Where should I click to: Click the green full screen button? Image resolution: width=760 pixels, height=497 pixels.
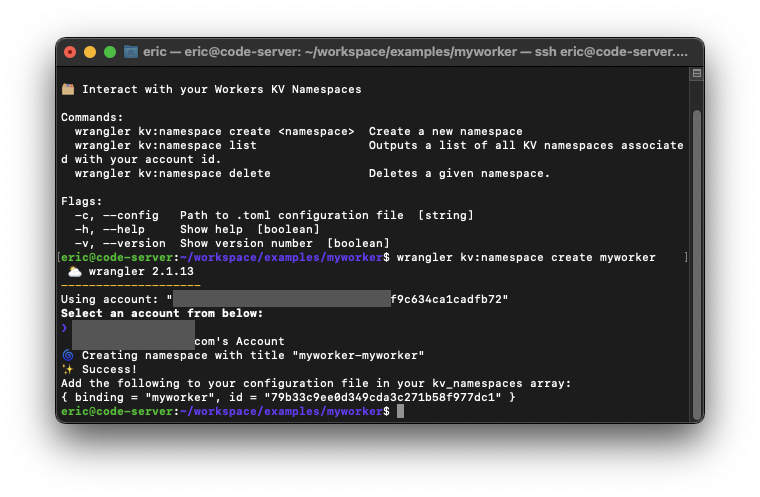(x=110, y=52)
